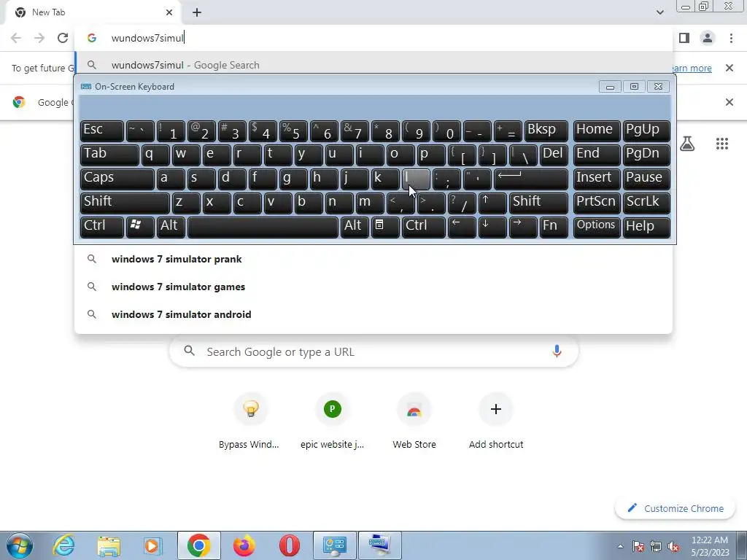Launch Internet Explorer from taskbar

63,545
